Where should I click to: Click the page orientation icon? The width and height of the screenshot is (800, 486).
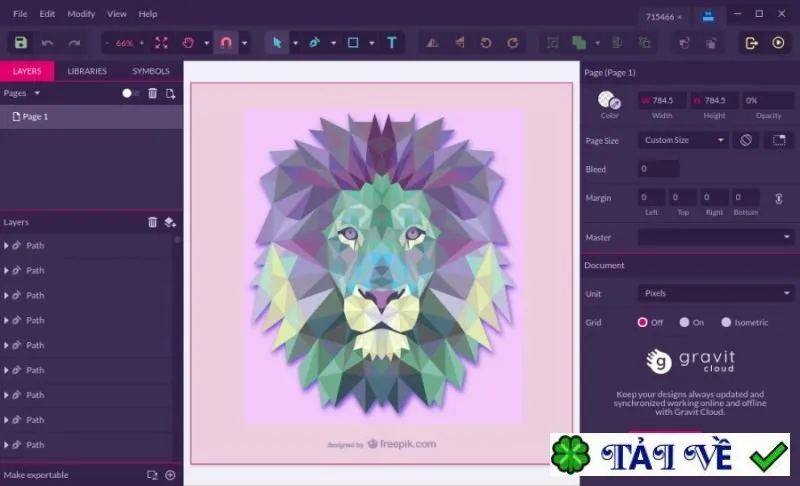[x=746, y=140]
